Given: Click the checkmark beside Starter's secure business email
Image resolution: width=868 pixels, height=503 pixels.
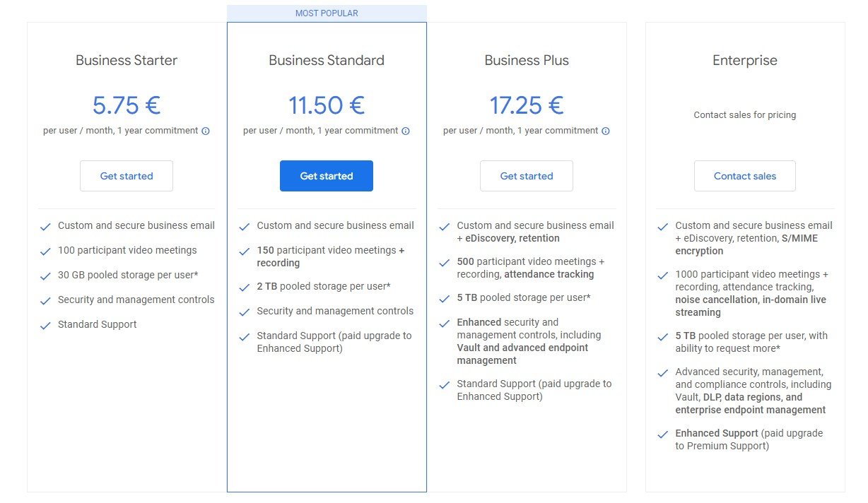Looking at the screenshot, I should point(45,226).
